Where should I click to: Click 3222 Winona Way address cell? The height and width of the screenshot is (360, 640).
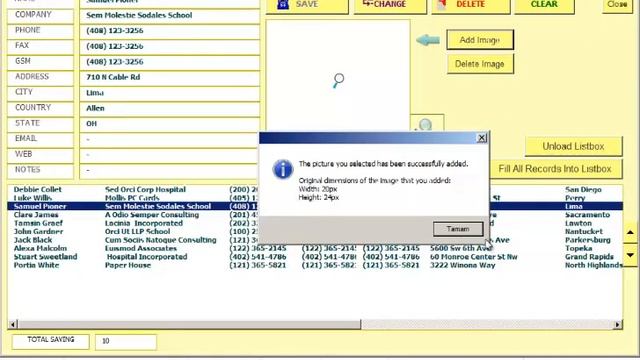tap(462, 265)
